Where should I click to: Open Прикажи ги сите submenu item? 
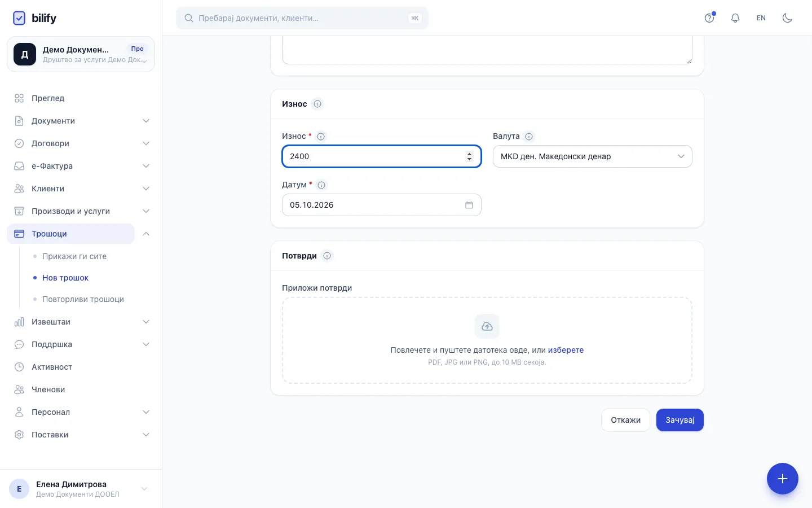click(x=74, y=256)
